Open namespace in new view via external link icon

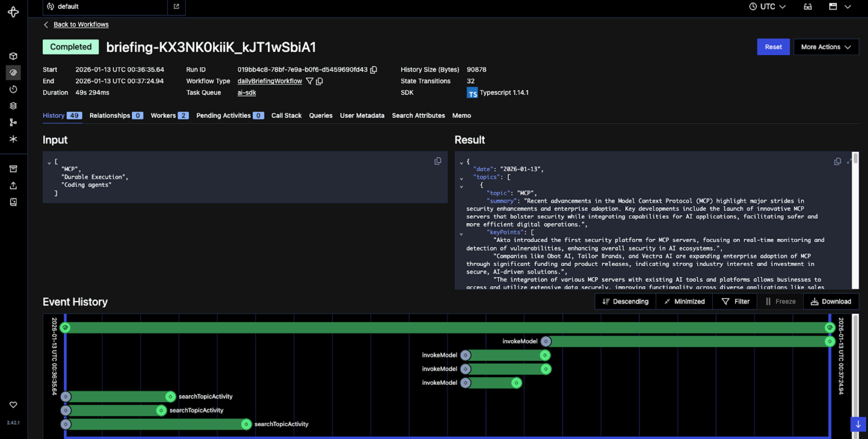tap(176, 7)
